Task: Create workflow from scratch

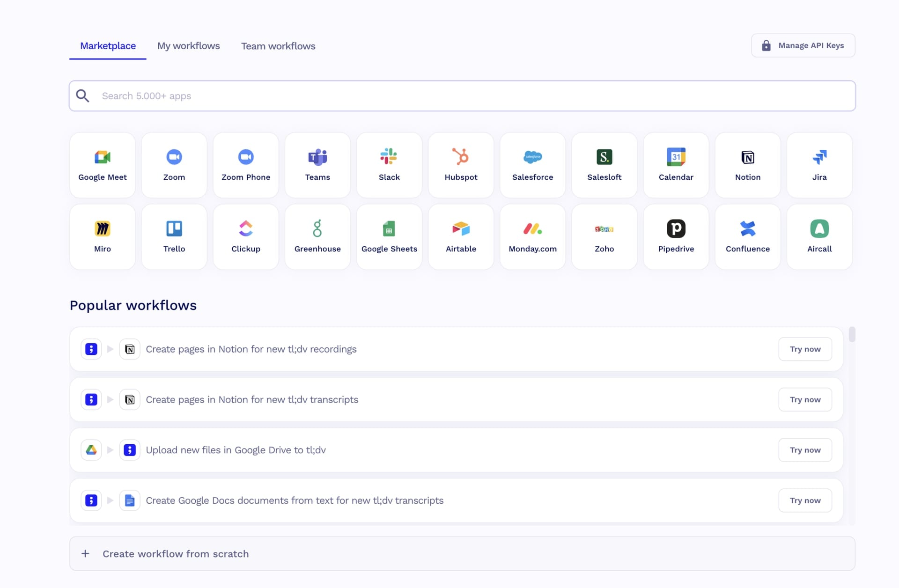Action: tap(462, 554)
